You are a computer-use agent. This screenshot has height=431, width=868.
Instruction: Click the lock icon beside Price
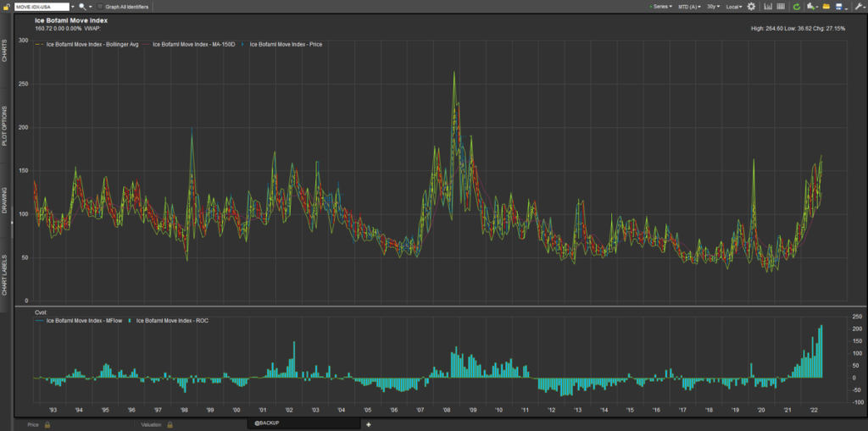(47, 424)
